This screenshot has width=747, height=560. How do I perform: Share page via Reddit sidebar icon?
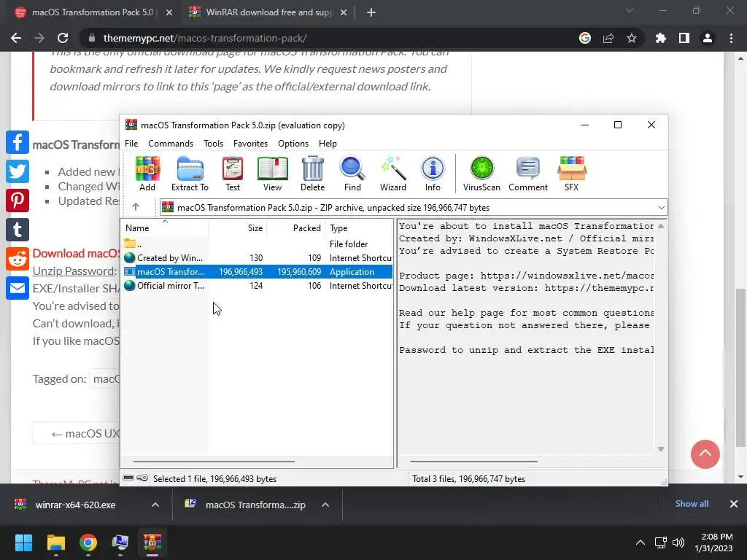pyautogui.click(x=18, y=259)
